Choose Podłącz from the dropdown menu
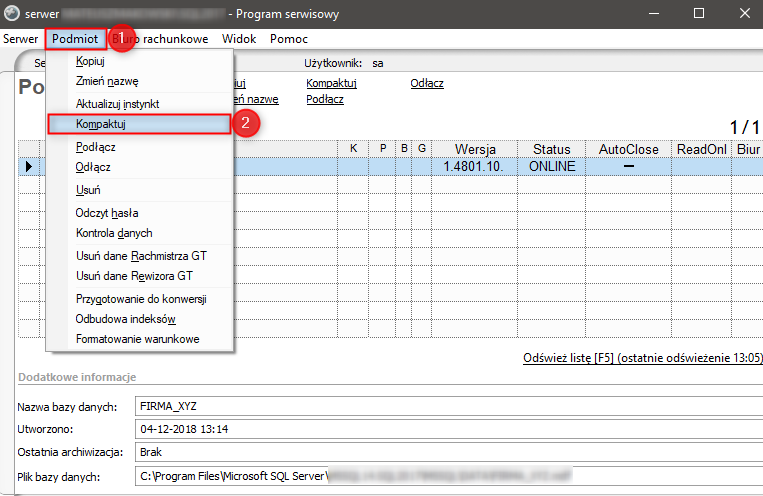Image resolution: width=763 pixels, height=496 pixels. [x=140, y=147]
